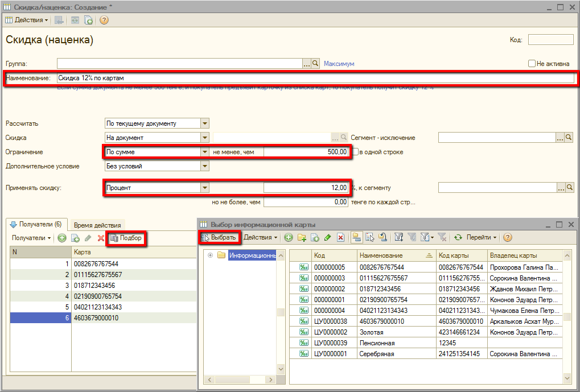This screenshot has height=392, width=580.
Task: Click the mark for deletion icon in card selection
Action: point(340,237)
